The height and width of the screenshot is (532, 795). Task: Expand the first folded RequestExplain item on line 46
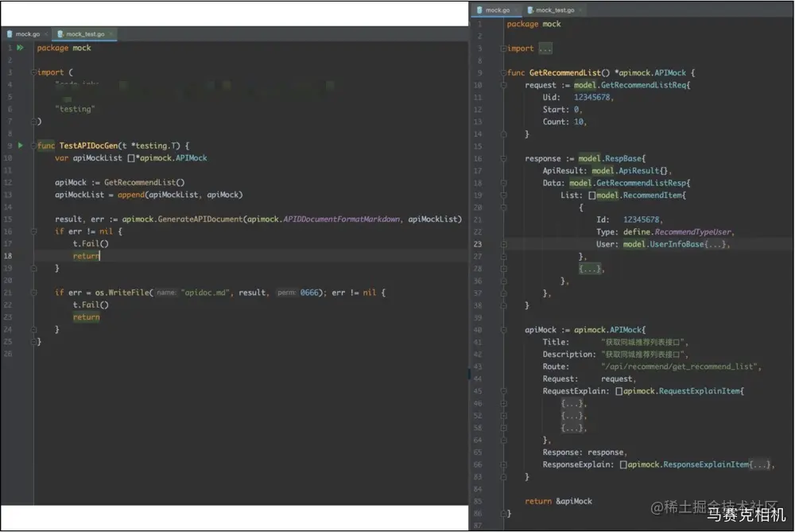point(503,404)
